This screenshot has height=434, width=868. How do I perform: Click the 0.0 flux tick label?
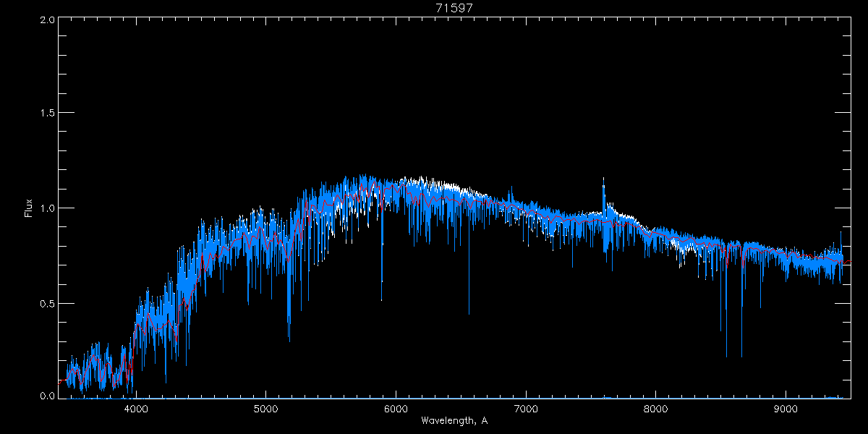pos(47,396)
